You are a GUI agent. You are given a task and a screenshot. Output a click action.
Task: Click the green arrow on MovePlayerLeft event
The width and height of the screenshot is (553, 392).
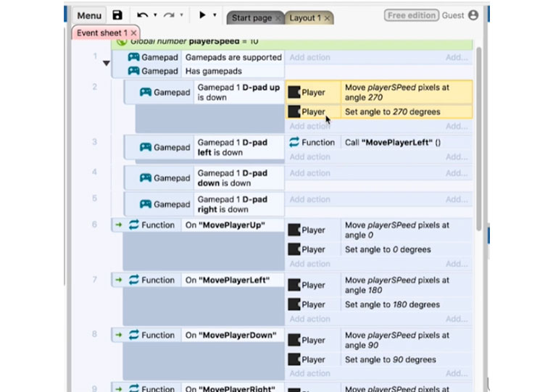click(119, 280)
